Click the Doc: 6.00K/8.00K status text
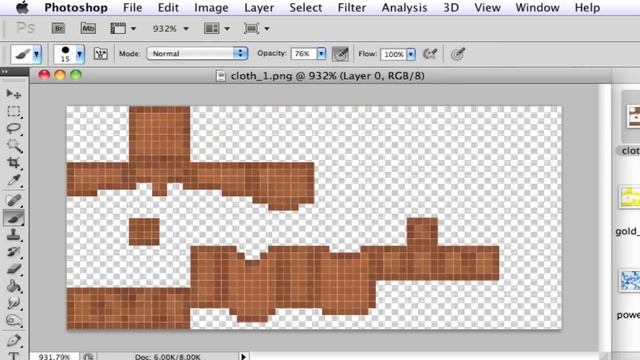 coord(168,357)
